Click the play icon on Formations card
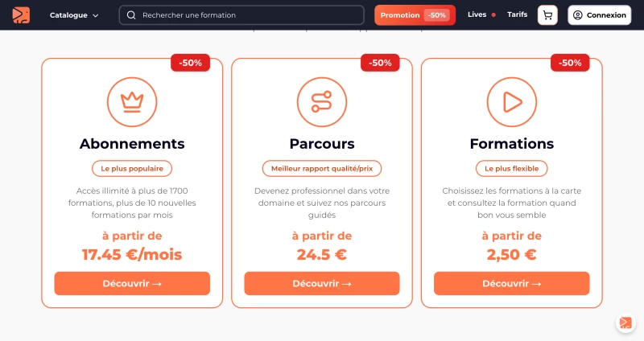This screenshot has height=341, width=644. click(512, 102)
